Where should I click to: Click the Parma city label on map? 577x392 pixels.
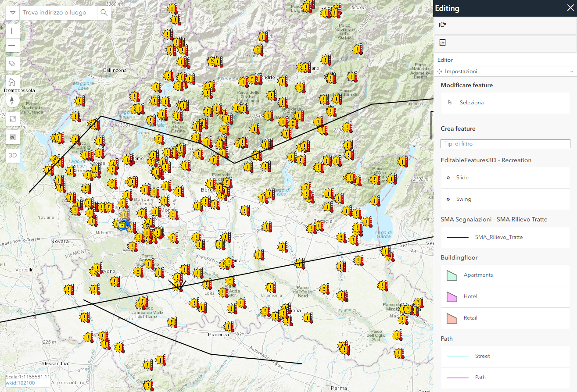pos(338,388)
